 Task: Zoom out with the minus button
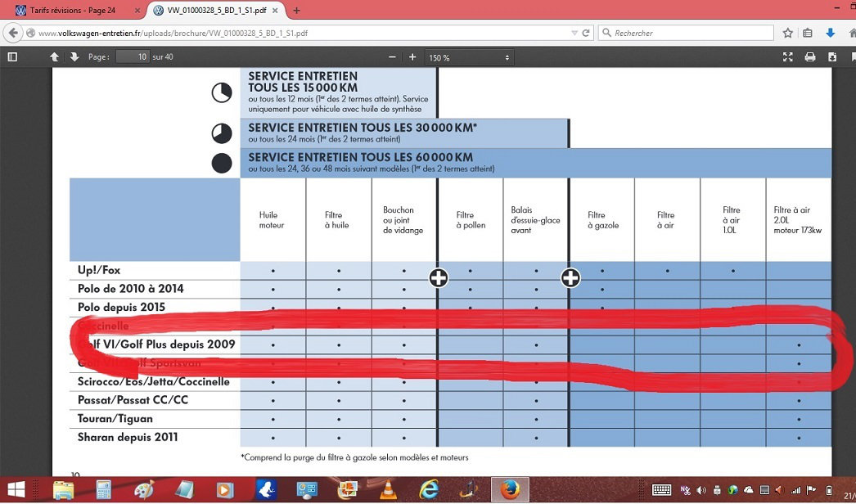pos(392,57)
